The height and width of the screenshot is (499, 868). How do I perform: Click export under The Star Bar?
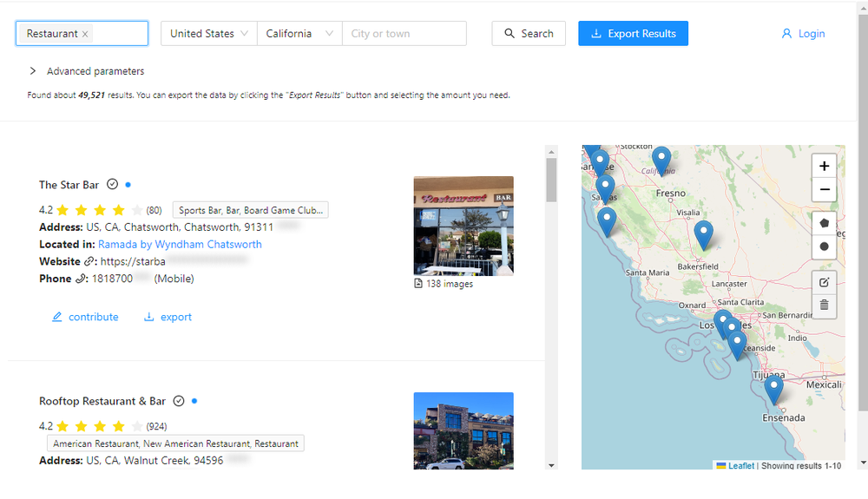pyautogui.click(x=168, y=317)
